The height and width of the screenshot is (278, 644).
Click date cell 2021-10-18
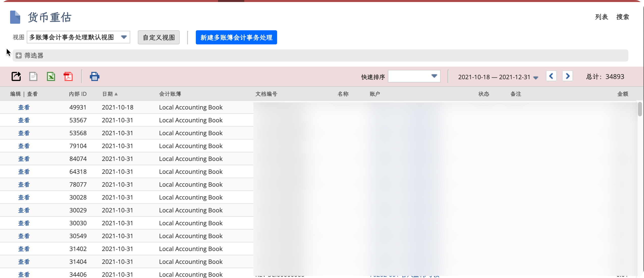pyautogui.click(x=118, y=107)
